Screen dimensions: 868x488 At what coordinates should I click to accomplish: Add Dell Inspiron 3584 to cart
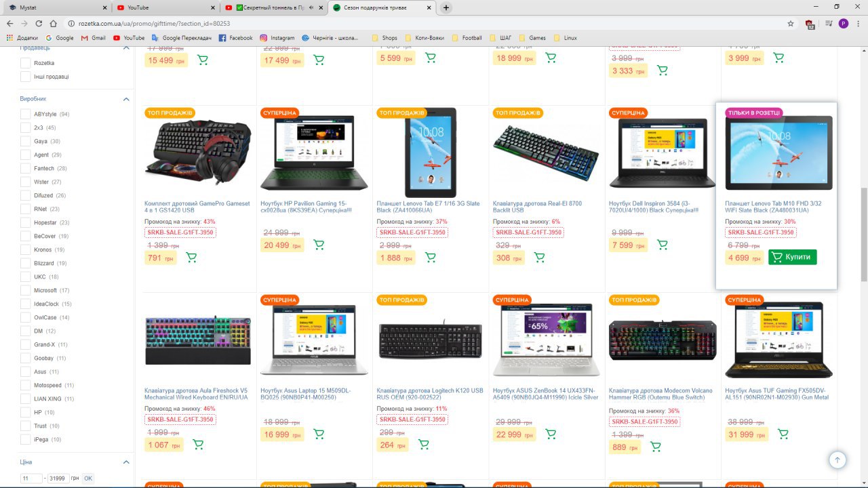pyautogui.click(x=663, y=245)
